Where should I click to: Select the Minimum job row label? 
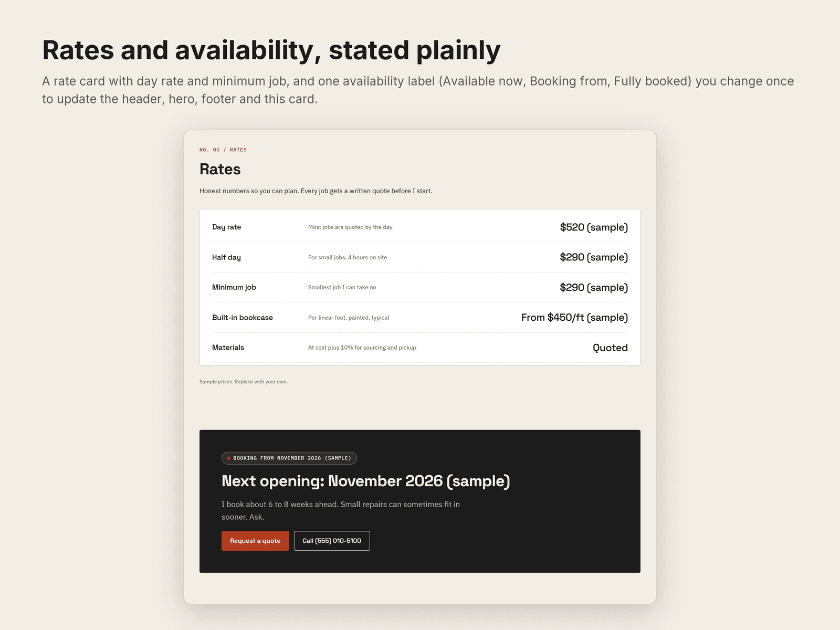pos(234,287)
